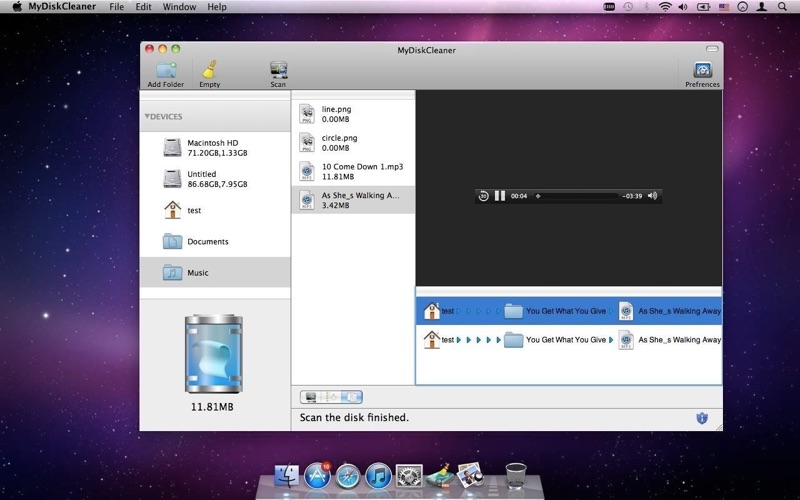This screenshot has width=800, height=500.
Task: Click the large trash can icon
Action: (x=214, y=354)
